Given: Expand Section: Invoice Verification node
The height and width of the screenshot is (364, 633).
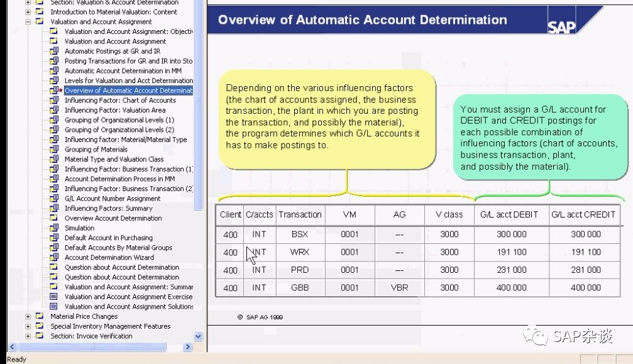Looking at the screenshot, I should [28, 336].
